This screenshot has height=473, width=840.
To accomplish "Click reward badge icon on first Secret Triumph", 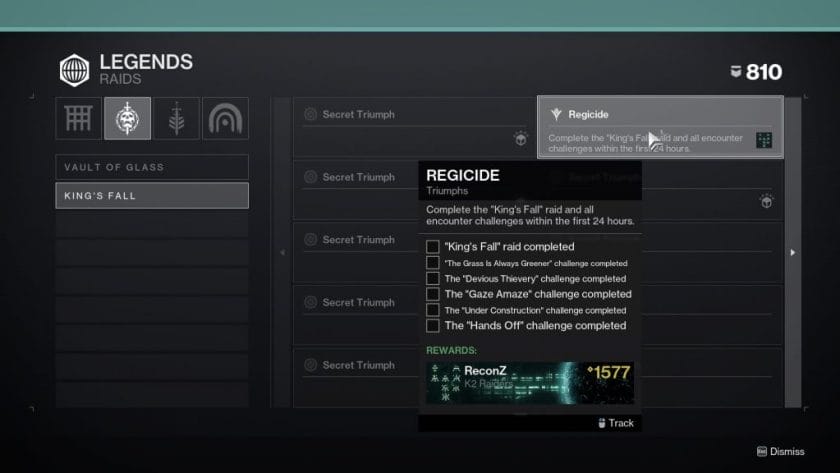I will click(520, 139).
